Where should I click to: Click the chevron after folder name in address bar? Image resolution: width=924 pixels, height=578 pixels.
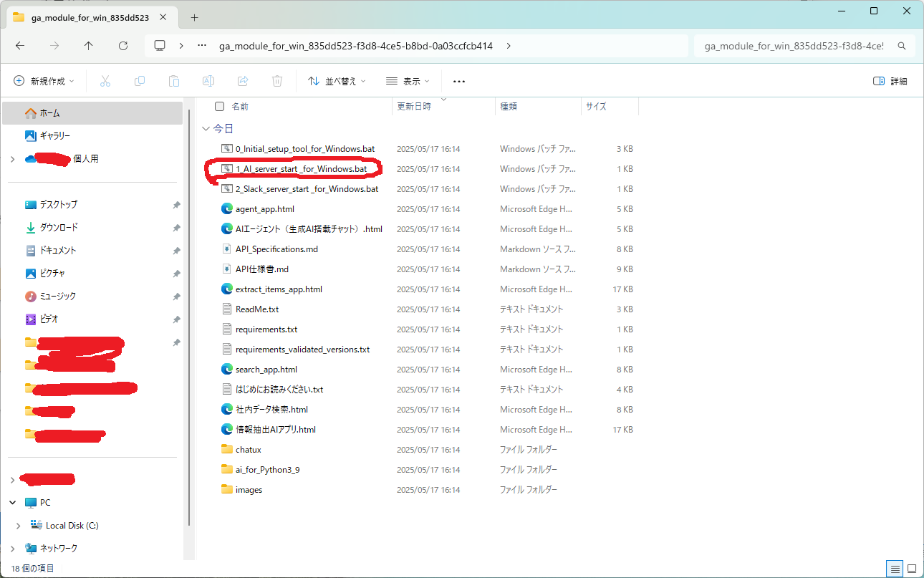pyautogui.click(x=509, y=45)
